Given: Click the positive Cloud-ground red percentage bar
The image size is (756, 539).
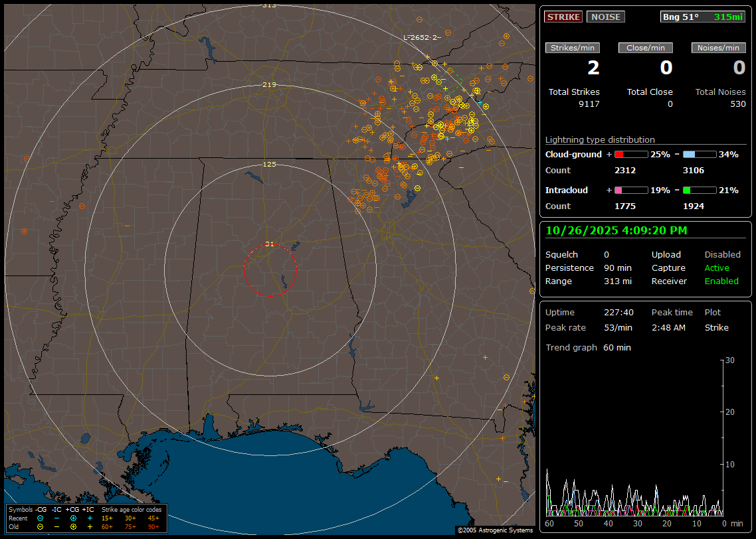Looking at the screenshot, I should (630, 154).
